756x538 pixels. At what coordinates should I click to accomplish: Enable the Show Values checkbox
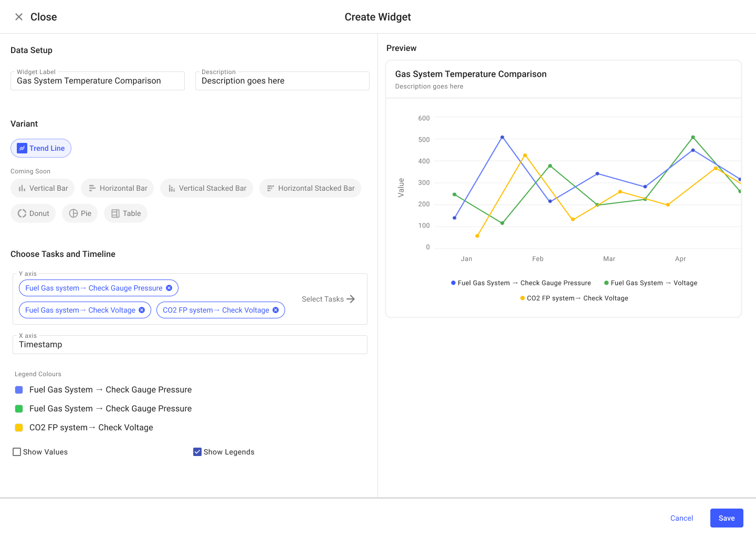pyautogui.click(x=17, y=452)
